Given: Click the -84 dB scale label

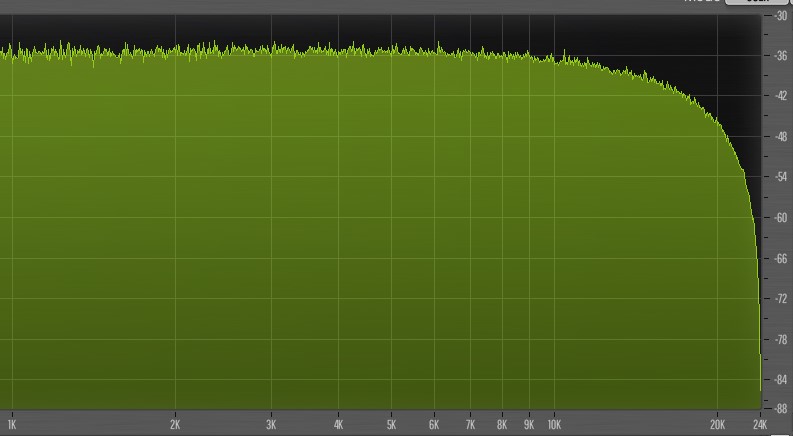Looking at the screenshot, I should click(x=779, y=379).
